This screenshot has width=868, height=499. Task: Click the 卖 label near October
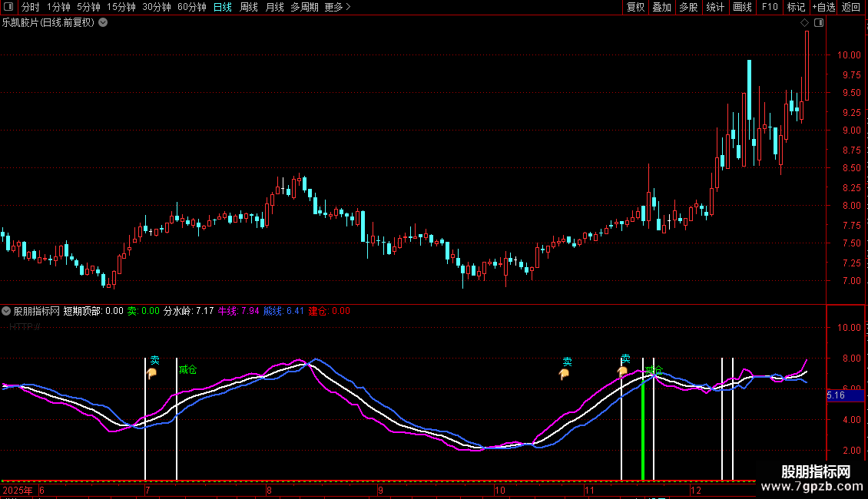[568, 362]
